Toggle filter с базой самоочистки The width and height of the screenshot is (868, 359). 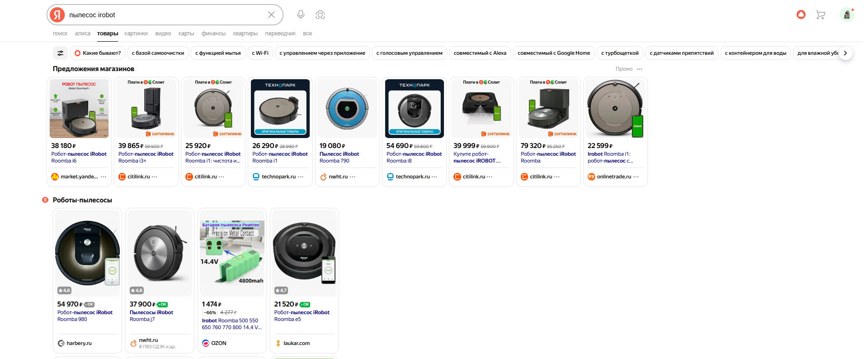pos(158,53)
